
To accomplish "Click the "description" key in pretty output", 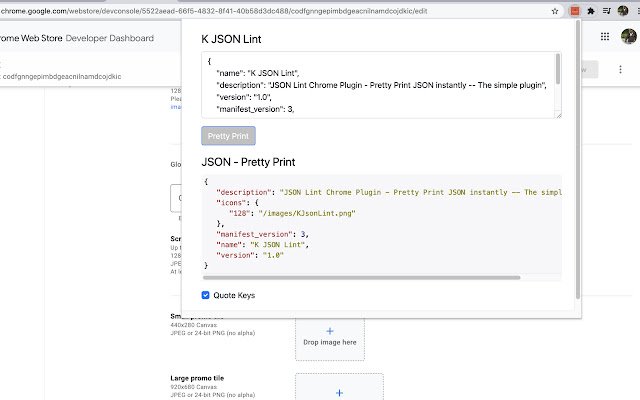I will tap(244, 192).
